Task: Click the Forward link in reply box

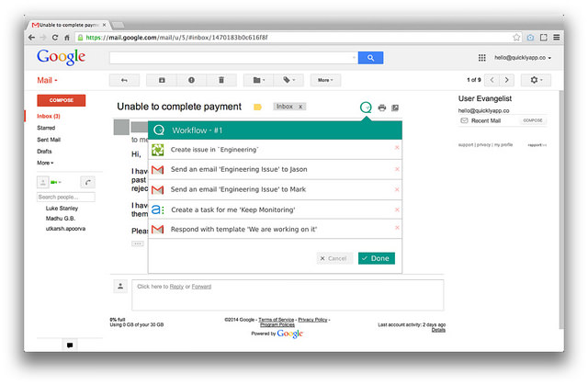Action: (201, 287)
